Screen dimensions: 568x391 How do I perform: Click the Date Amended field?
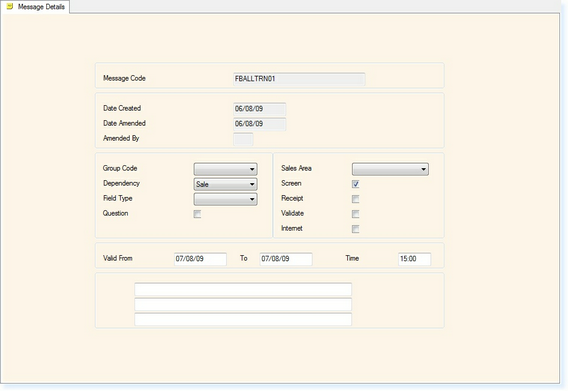coord(260,124)
